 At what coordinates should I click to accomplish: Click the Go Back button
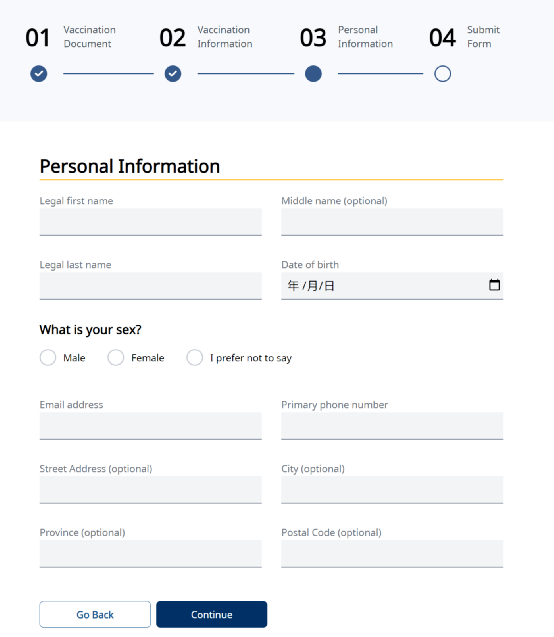click(95, 614)
